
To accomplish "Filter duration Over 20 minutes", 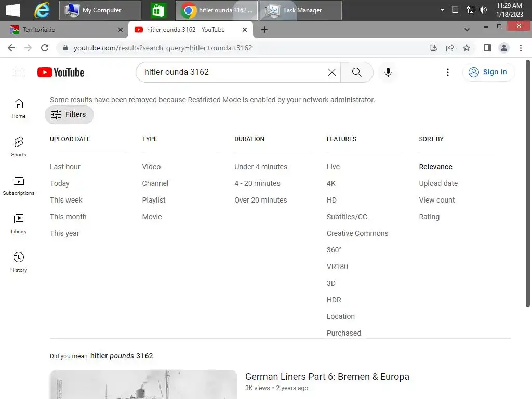I will pyautogui.click(x=261, y=200).
